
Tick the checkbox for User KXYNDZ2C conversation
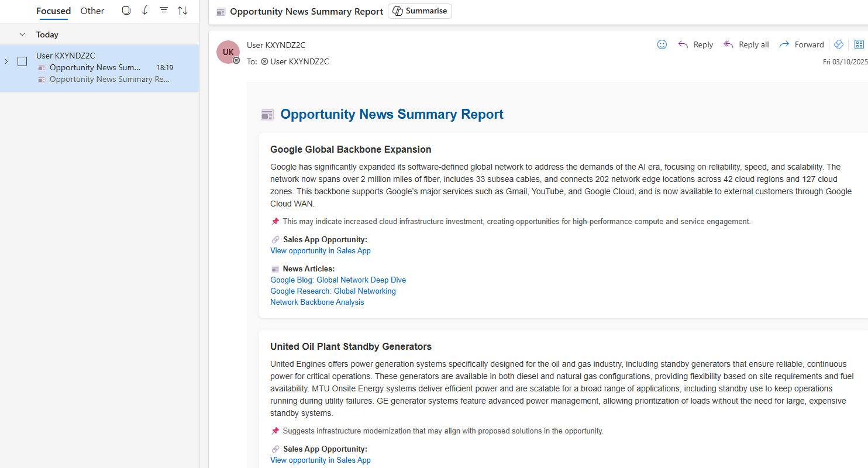point(22,61)
